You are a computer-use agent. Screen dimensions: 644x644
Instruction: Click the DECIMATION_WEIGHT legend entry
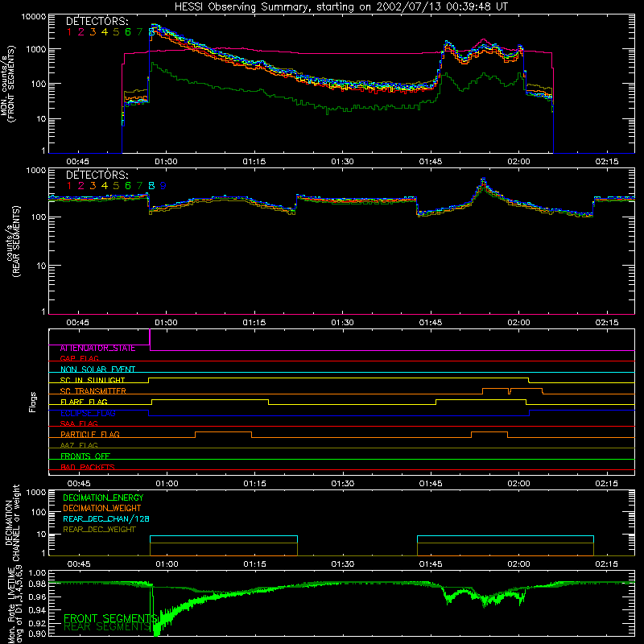point(102,508)
